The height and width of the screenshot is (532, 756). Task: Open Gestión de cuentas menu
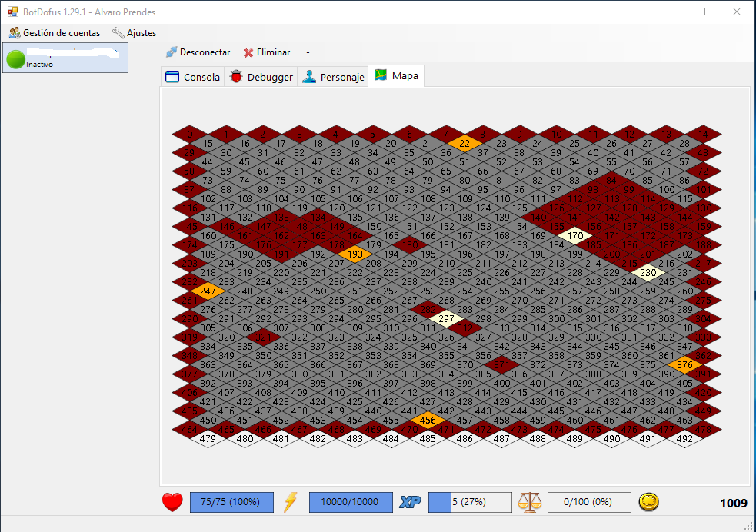tap(55, 33)
